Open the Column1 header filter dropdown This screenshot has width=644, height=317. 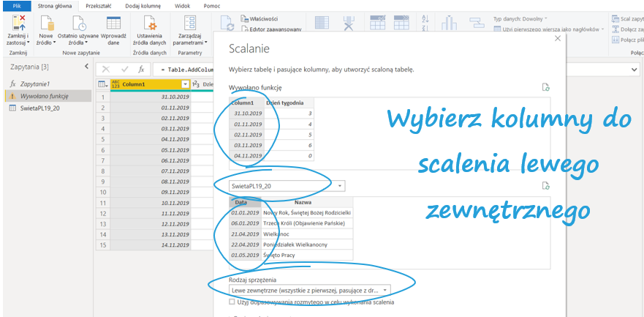185,84
